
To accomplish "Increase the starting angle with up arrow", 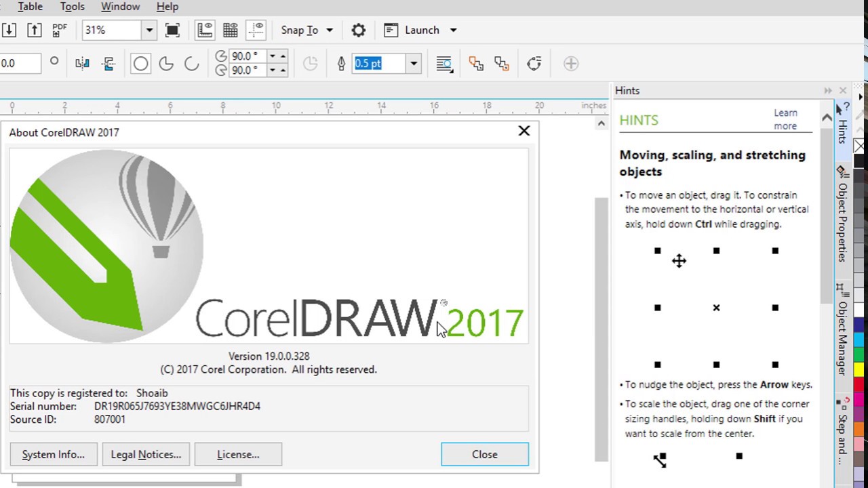I will coord(283,56).
